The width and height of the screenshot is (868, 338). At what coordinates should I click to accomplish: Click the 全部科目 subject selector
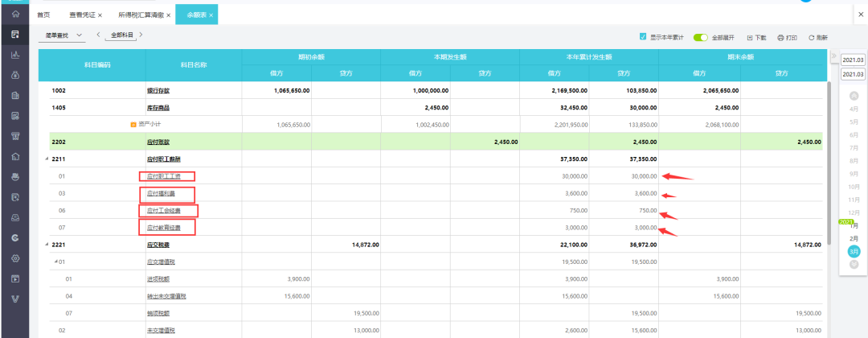(x=122, y=35)
